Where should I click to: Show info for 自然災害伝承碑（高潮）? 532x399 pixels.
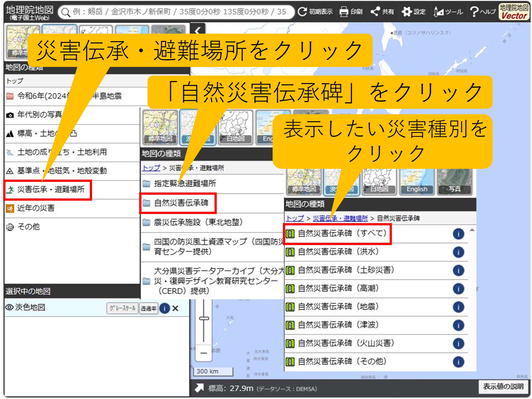click(458, 289)
